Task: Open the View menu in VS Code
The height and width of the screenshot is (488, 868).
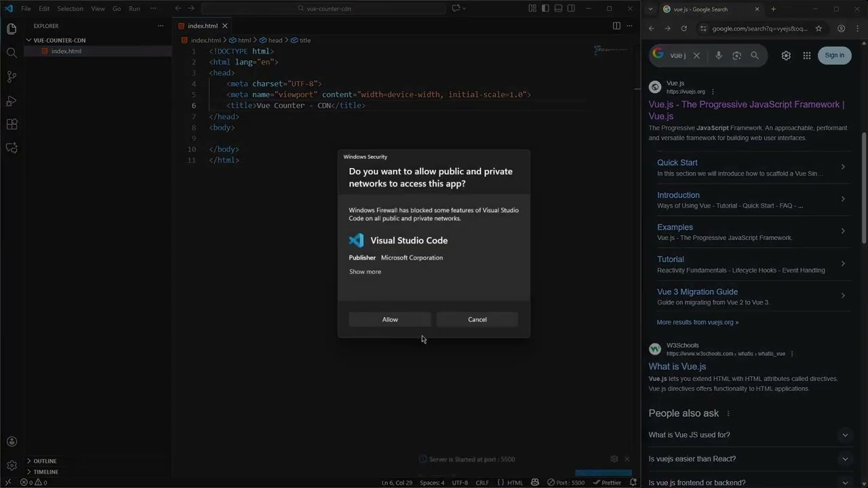Action: click(x=98, y=9)
